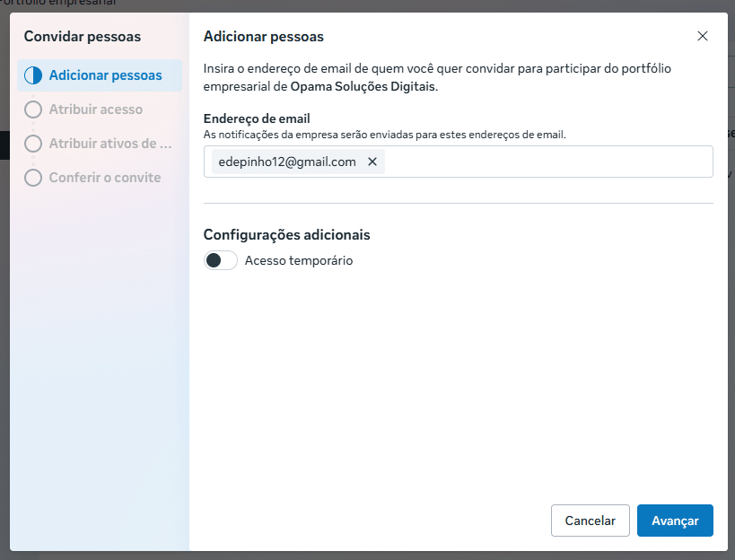Viewport: 735px width, 560px height.
Task: Select the Adicionar pessoas step label
Action: pos(106,75)
